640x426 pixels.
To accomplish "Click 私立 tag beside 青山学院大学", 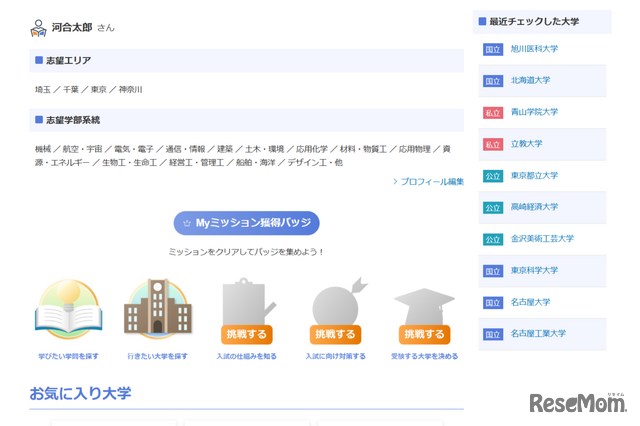I will click(493, 113).
